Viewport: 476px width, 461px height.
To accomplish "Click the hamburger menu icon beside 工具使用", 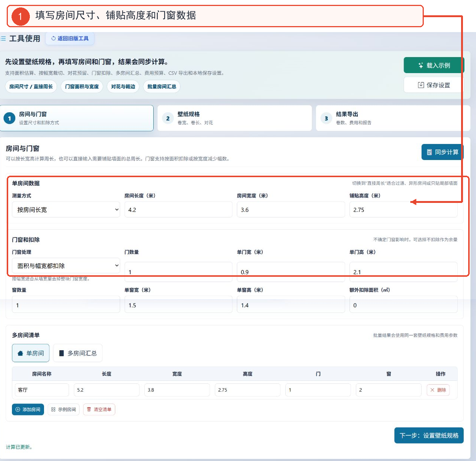I will tap(3, 38).
